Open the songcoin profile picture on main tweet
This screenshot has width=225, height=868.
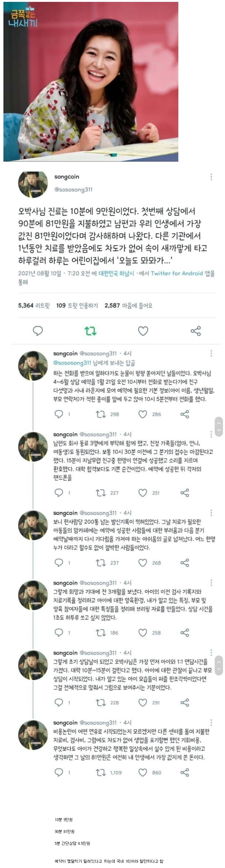(32, 184)
